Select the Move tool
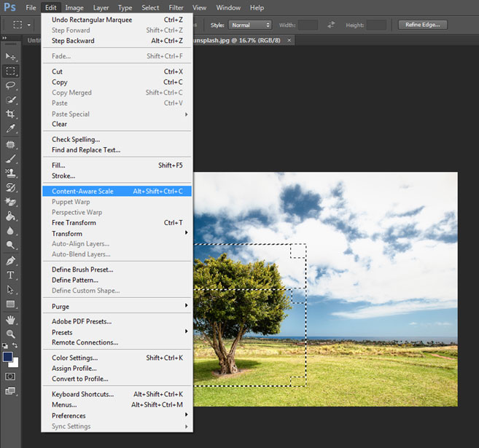The width and height of the screenshot is (479, 448). 10,56
